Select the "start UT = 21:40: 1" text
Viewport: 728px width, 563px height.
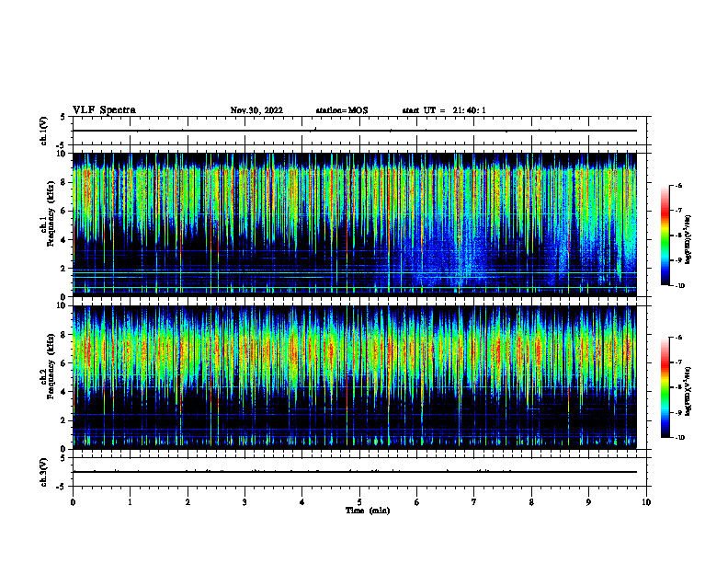(x=444, y=110)
